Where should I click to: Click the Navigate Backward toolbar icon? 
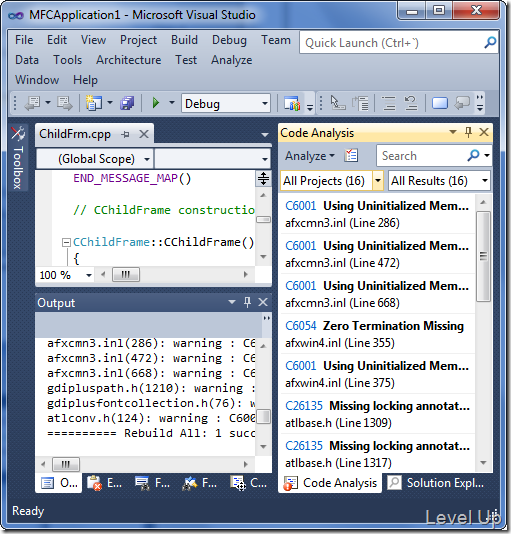coord(33,103)
